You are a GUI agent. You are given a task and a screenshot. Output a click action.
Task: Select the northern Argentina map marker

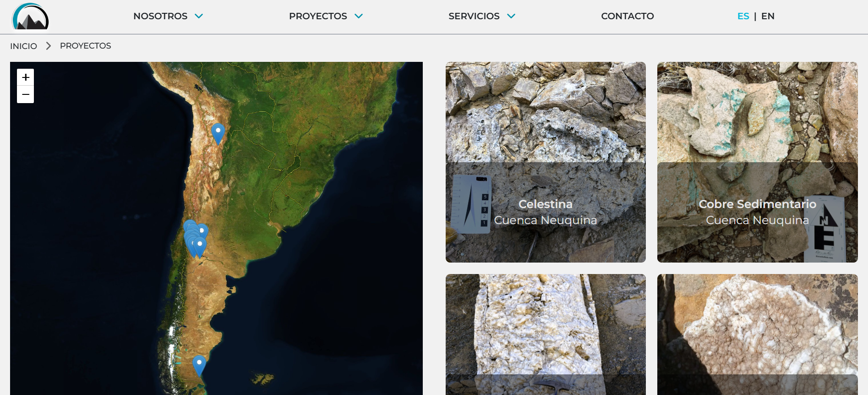pyautogui.click(x=218, y=134)
